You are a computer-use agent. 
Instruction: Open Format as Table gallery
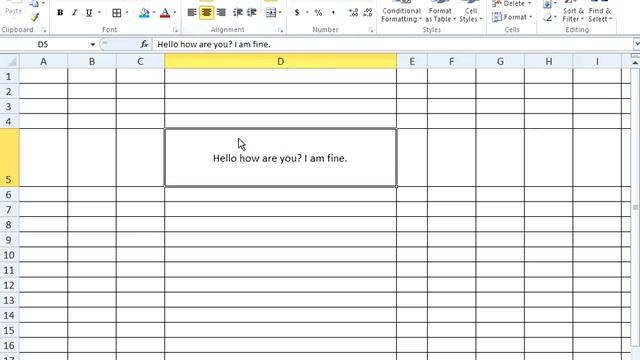440,12
